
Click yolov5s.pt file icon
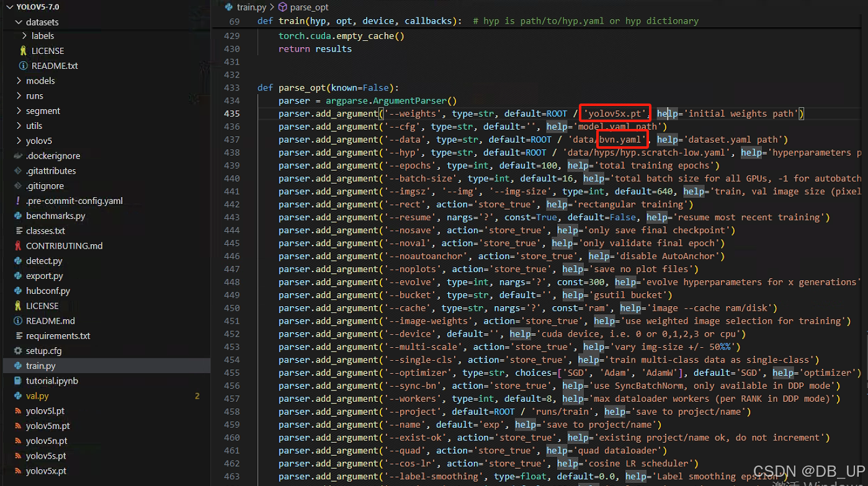pos(18,456)
